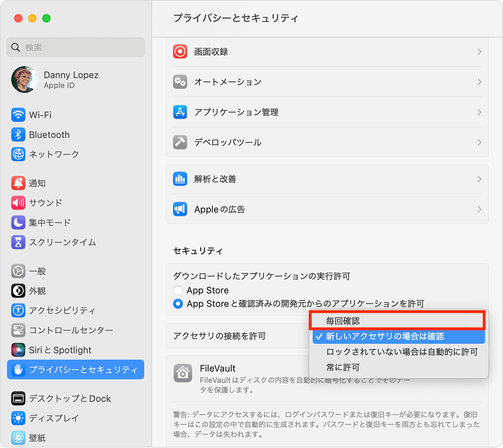Click アクセサリの接続を許可 label
This screenshot has height=448, width=503.
219,336
